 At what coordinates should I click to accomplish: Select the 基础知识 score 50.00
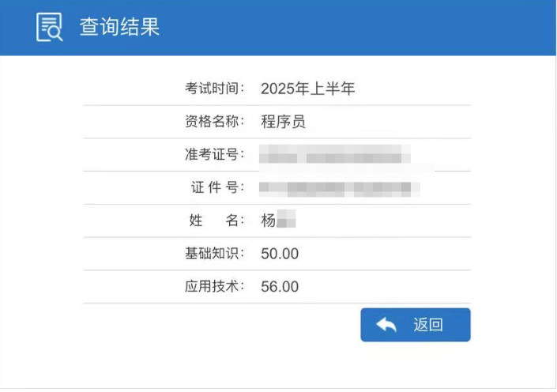pyautogui.click(x=280, y=254)
